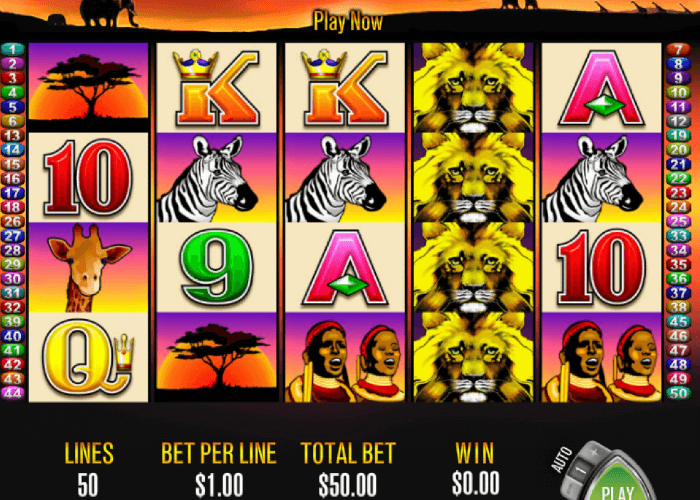Click the LINES value 50
The height and width of the screenshot is (500, 700).
(x=88, y=485)
